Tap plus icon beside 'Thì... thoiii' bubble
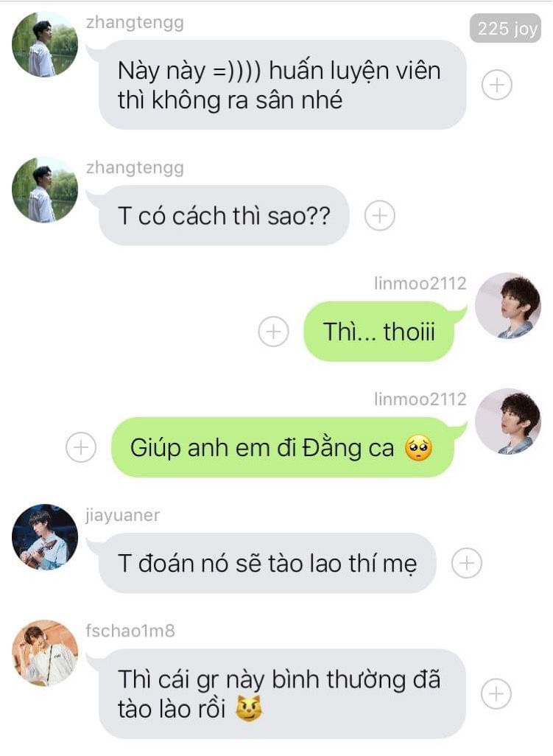This screenshot has width=553, height=756. pos(273,332)
